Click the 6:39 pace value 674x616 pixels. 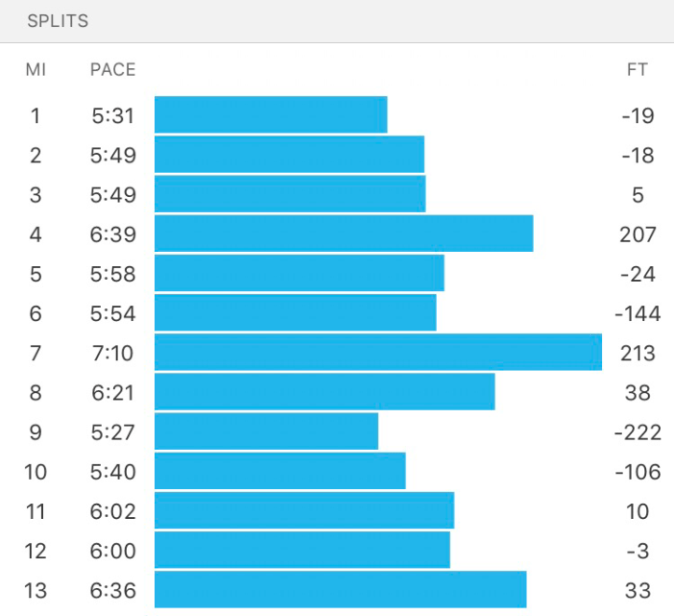click(x=113, y=234)
